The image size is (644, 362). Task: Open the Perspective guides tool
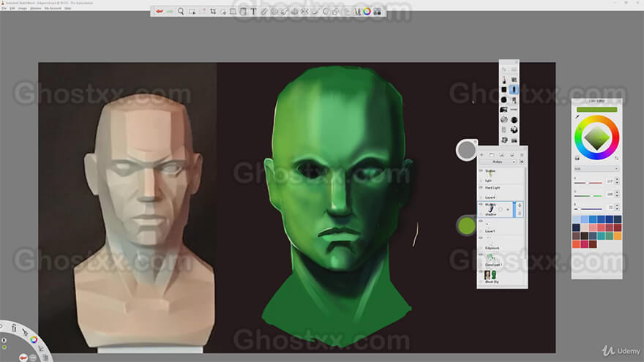click(x=294, y=12)
